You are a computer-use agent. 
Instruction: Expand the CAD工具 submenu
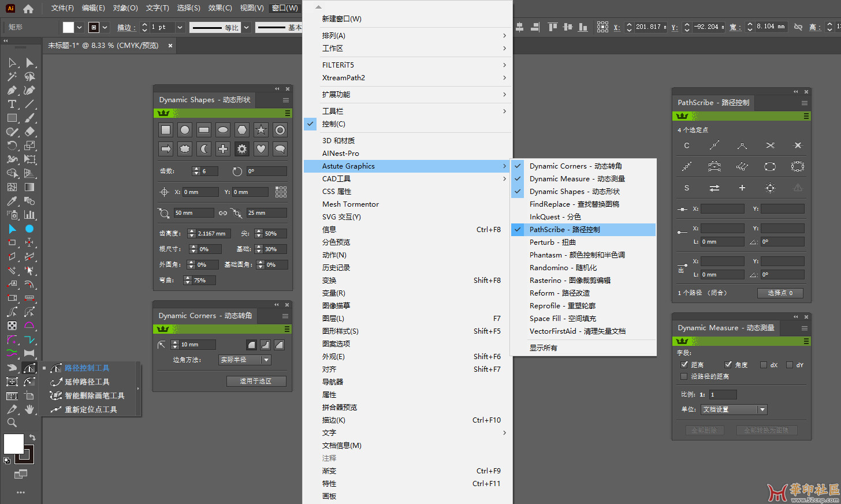(407, 178)
